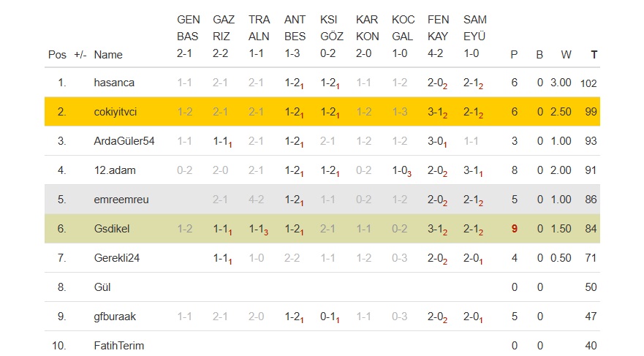Viewport: 644px width, 356px height.
Task: Sort by the T total points header
Action: pyautogui.click(x=594, y=55)
